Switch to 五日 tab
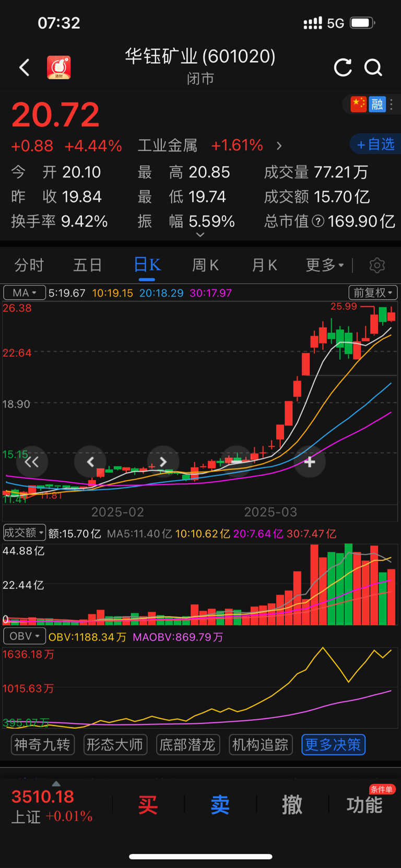This screenshot has width=401, height=868. pyautogui.click(x=87, y=265)
